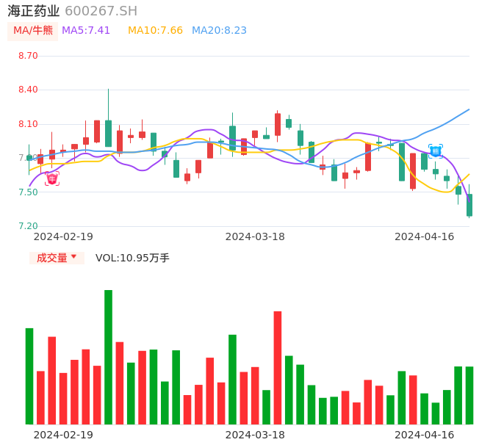Screen dimensions: 504x445
Task: Click the tallest red volume bar
Action: 278,368
